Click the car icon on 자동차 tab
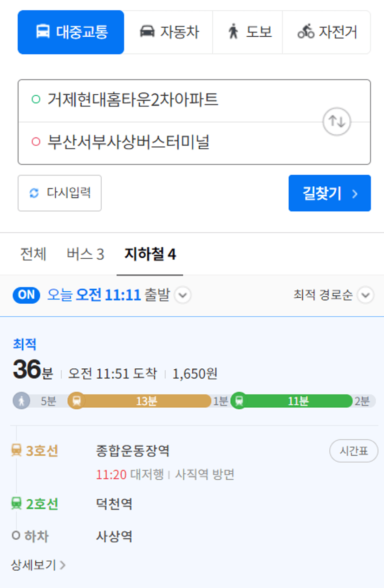 [x=147, y=32]
